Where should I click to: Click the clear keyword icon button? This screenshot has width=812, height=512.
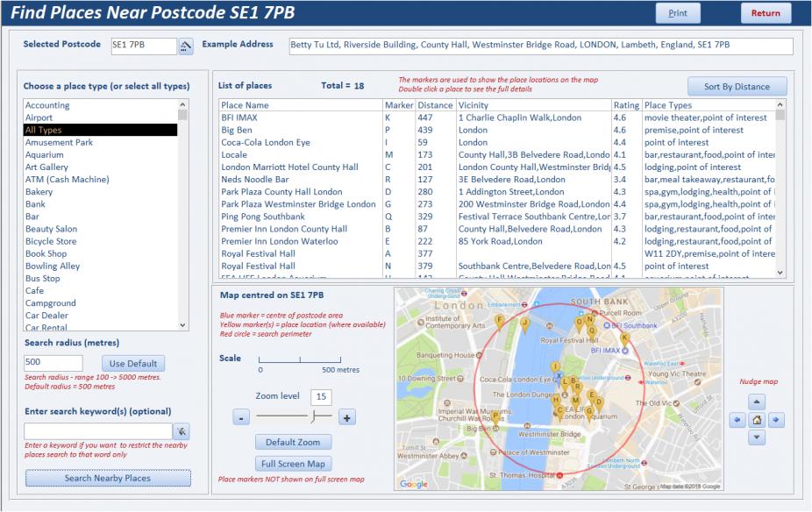(x=181, y=431)
